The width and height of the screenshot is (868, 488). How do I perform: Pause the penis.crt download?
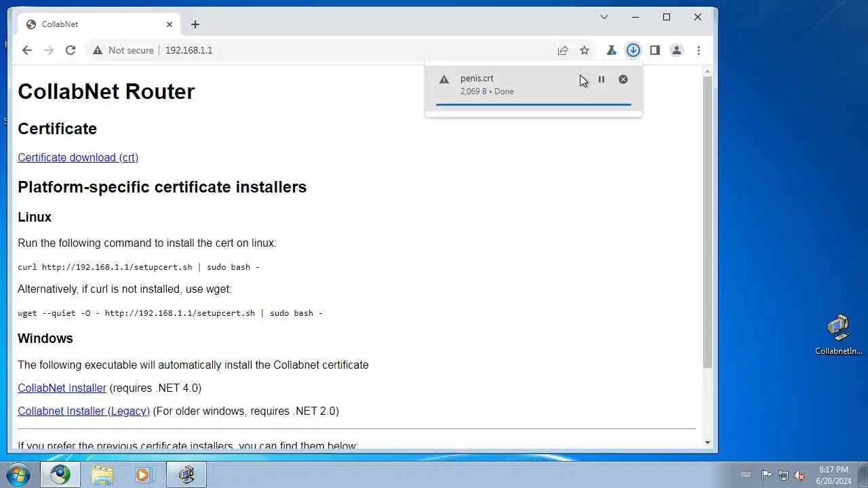pos(601,79)
